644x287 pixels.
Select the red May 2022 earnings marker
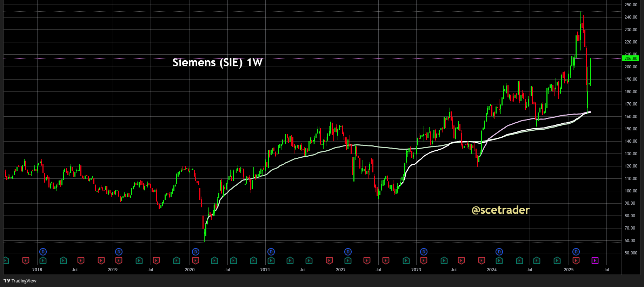(x=367, y=260)
